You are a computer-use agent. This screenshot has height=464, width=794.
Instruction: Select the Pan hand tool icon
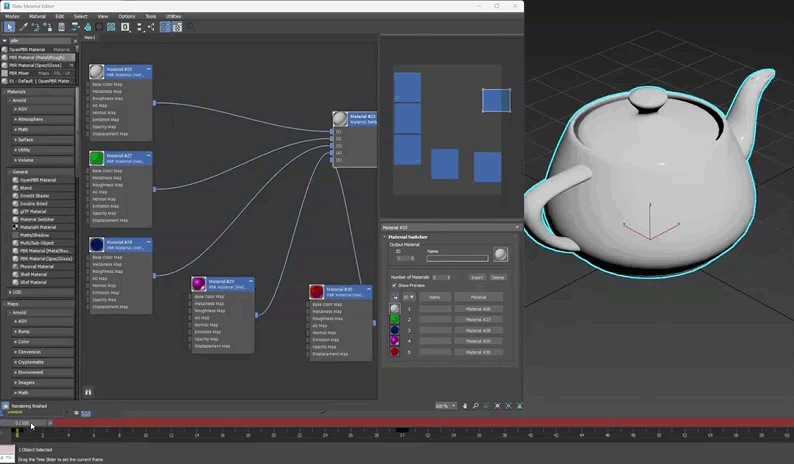465,406
